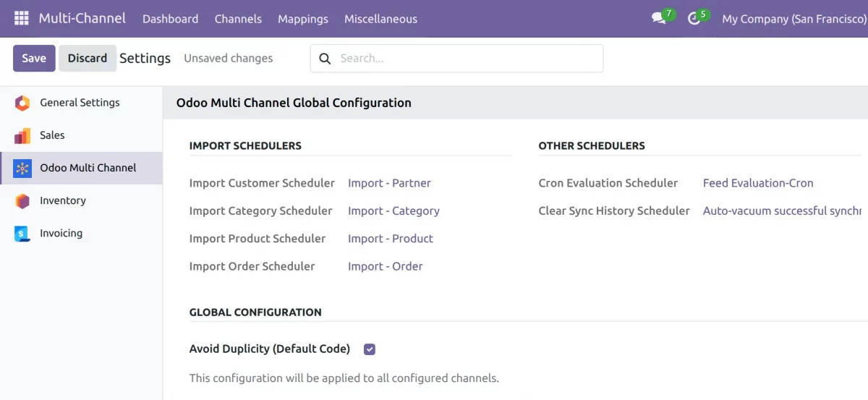Click the Odoo Multi Channel icon
Screen dimensions: 868x400
[22, 169]
